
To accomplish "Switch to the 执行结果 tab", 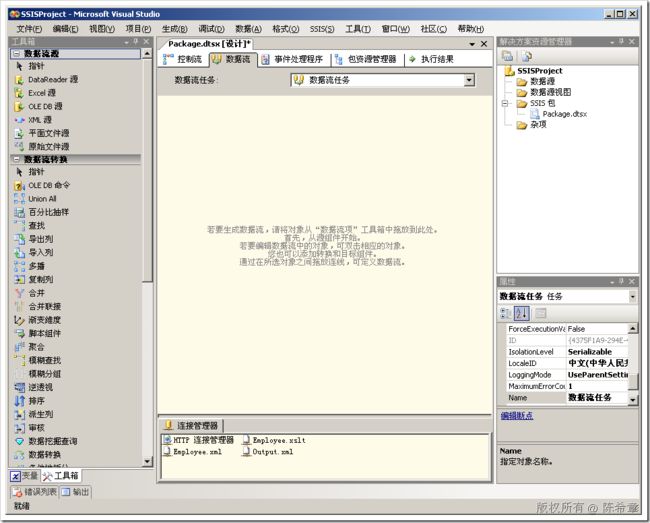I will [x=432, y=59].
